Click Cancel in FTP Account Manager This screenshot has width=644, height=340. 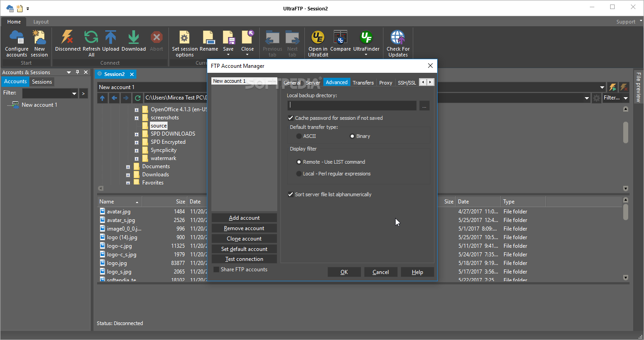click(381, 272)
